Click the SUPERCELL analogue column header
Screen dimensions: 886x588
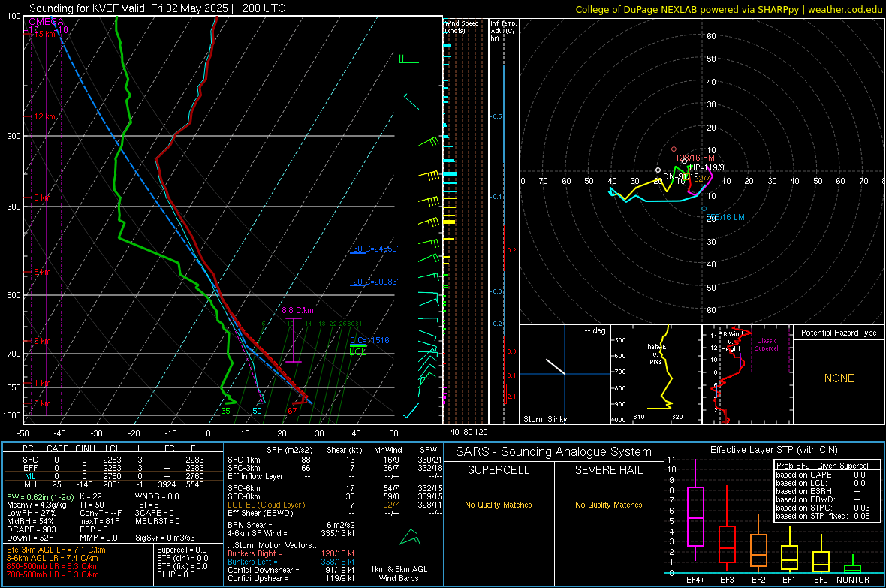click(x=499, y=470)
